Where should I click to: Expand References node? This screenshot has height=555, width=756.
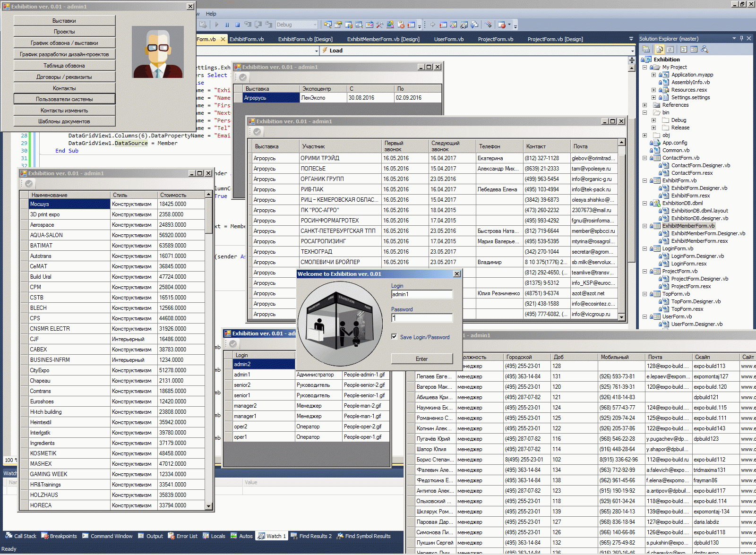(x=644, y=105)
